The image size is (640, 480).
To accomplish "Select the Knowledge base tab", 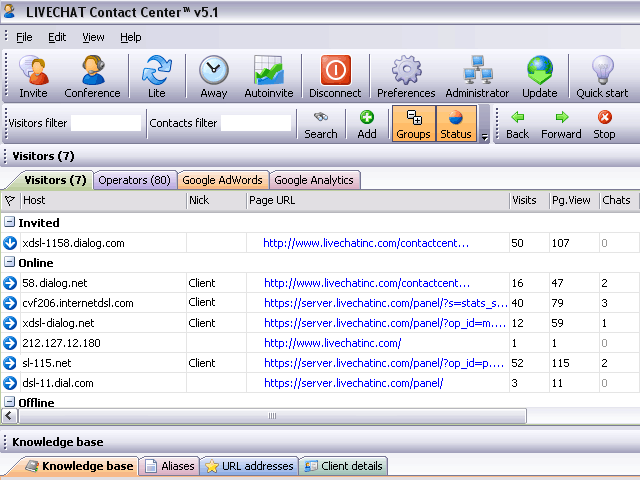I will (78, 466).
